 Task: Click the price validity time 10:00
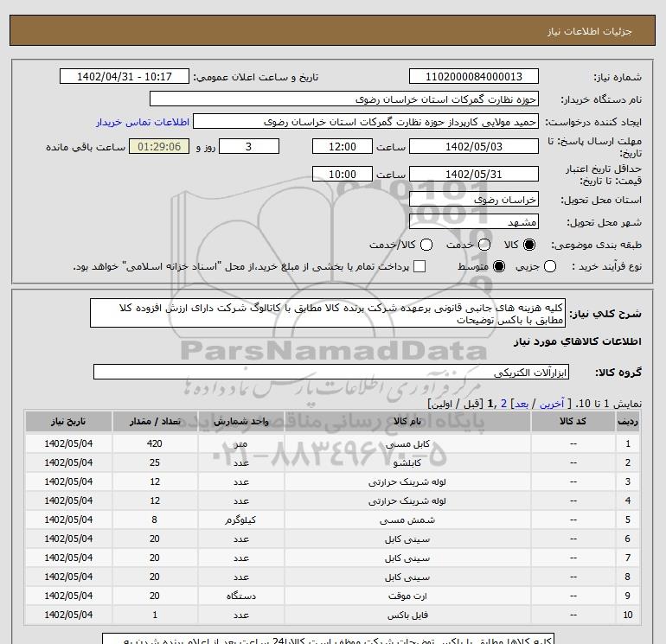tap(343, 174)
